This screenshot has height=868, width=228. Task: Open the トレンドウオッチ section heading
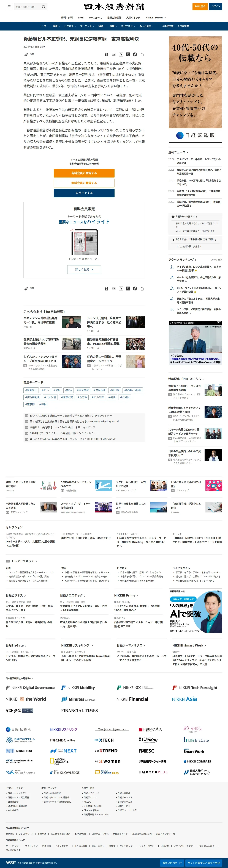24,561
